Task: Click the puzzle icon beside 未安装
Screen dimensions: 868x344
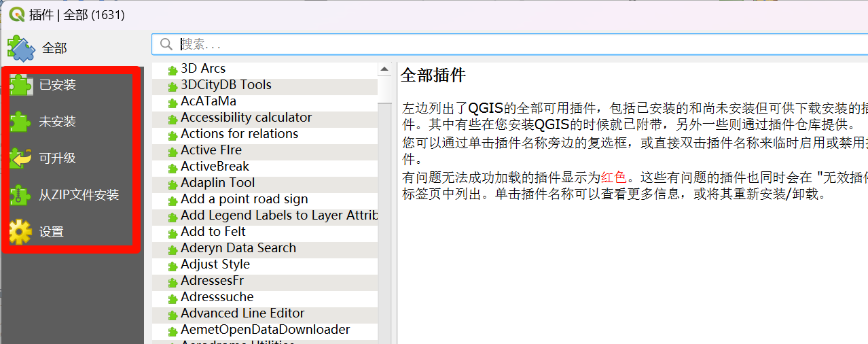Action: (20, 122)
